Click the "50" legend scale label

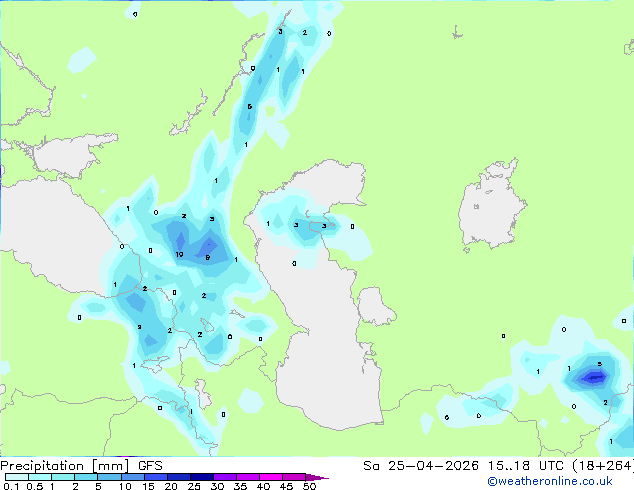309,486
